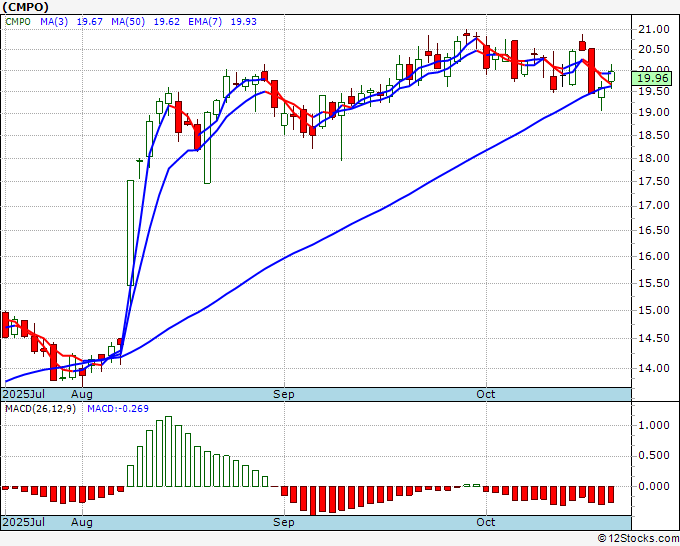Viewport: 680px width, 546px height.
Task: Click the tall green gap-up candle in August
Action: 131,233
